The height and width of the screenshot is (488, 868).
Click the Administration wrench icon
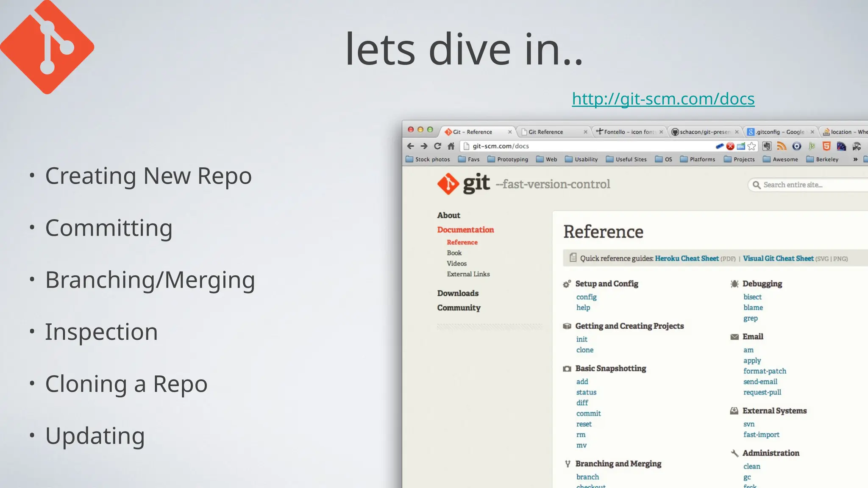point(734,453)
